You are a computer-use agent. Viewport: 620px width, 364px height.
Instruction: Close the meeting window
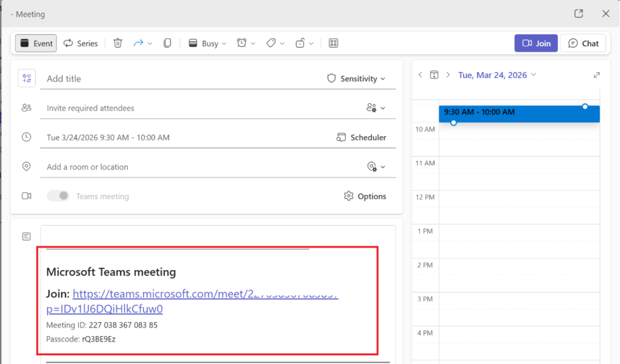pos(606,13)
